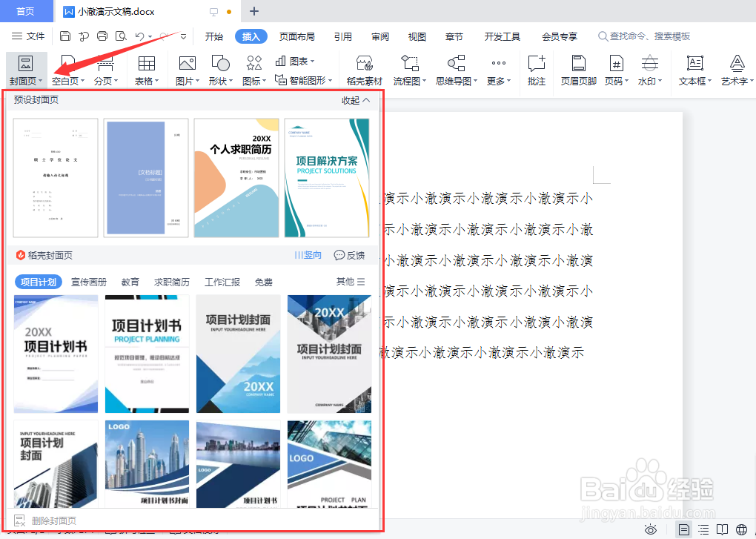Image resolution: width=756 pixels, height=539 pixels.
Task: Switch to page layout view in status bar
Action: (x=683, y=530)
